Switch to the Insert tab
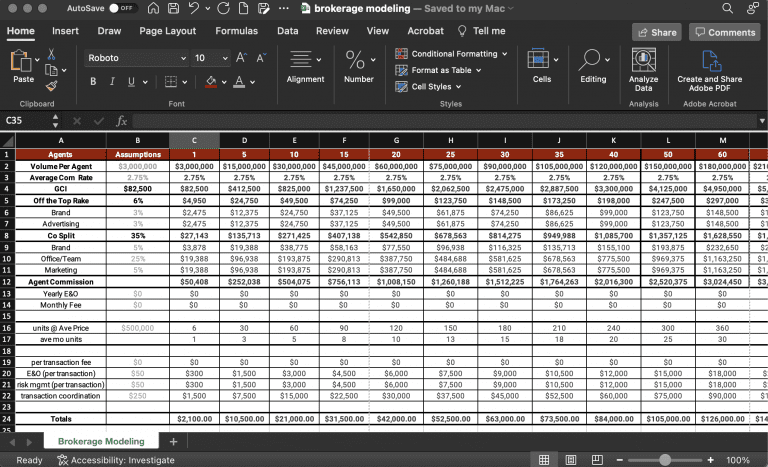 [x=65, y=31]
